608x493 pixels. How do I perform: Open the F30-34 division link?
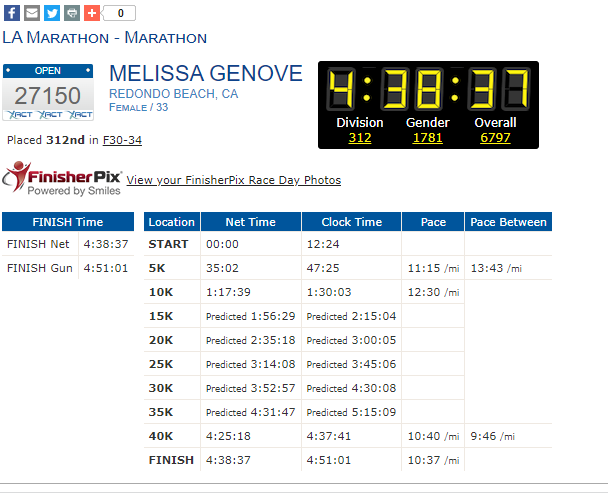point(122,140)
